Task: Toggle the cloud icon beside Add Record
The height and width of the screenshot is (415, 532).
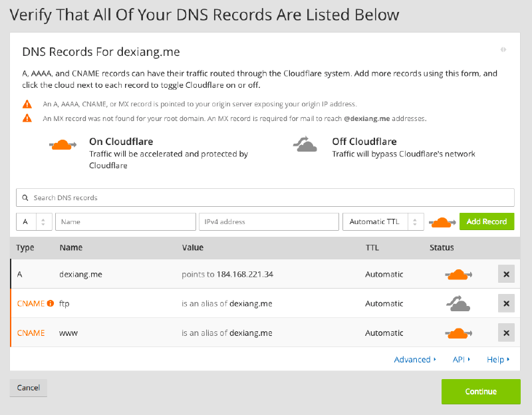Action: (442, 222)
